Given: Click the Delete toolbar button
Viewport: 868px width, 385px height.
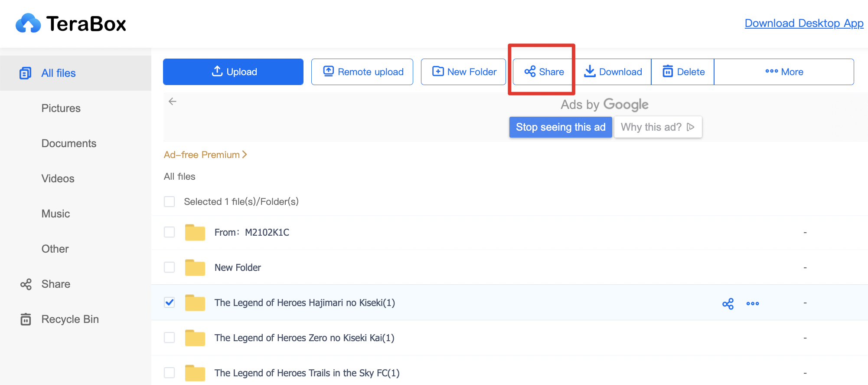Looking at the screenshot, I should 683,72.
